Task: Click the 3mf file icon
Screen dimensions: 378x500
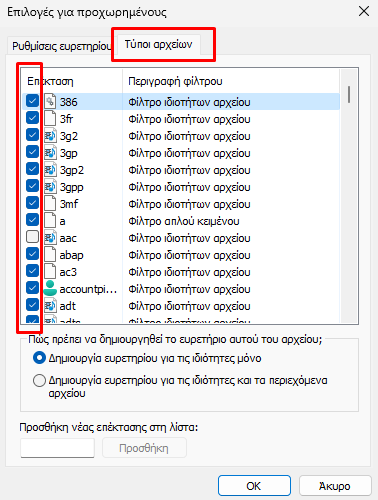Action: point(50,203)
